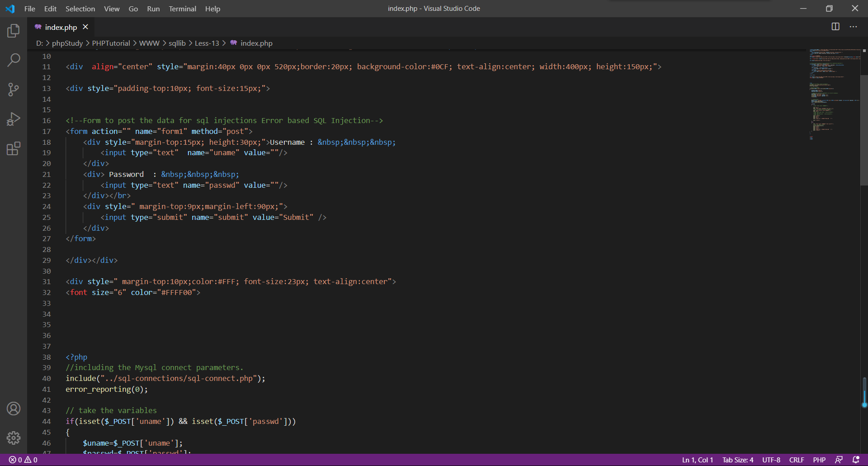Click the feedback icon in status bar

839,460
